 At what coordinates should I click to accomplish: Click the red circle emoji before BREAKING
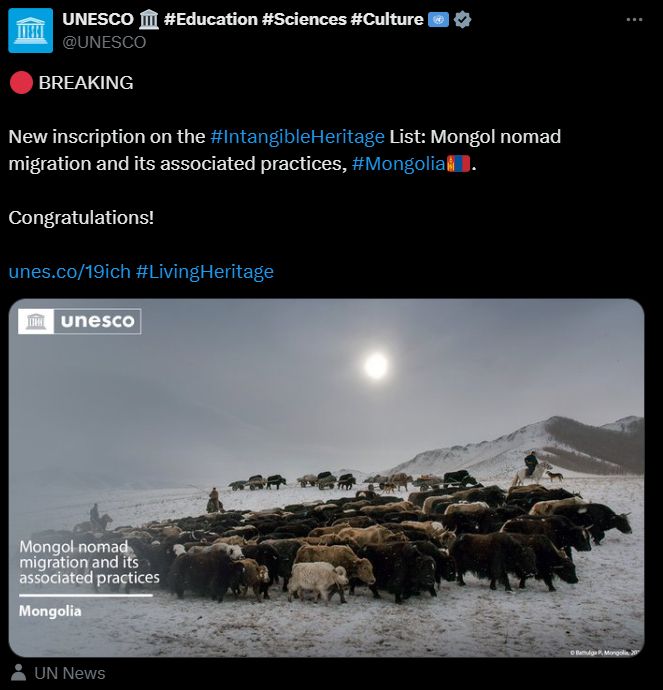pyautogui.click(x=20, y=83)
